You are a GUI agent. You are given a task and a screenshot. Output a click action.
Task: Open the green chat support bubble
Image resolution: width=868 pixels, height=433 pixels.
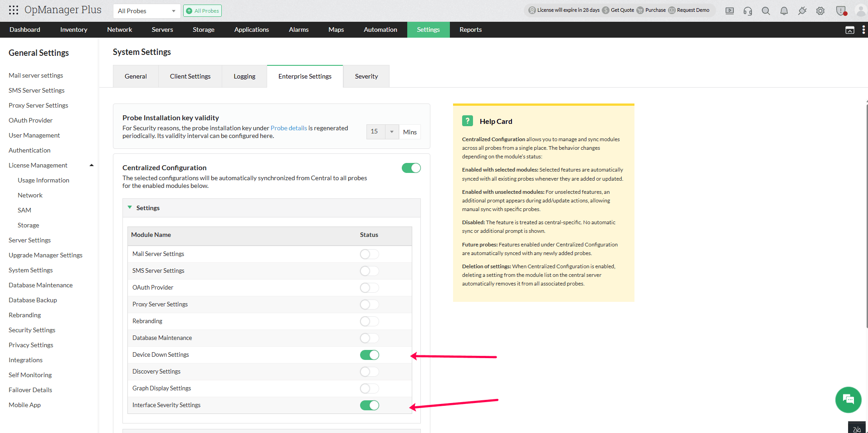(848, 399)
